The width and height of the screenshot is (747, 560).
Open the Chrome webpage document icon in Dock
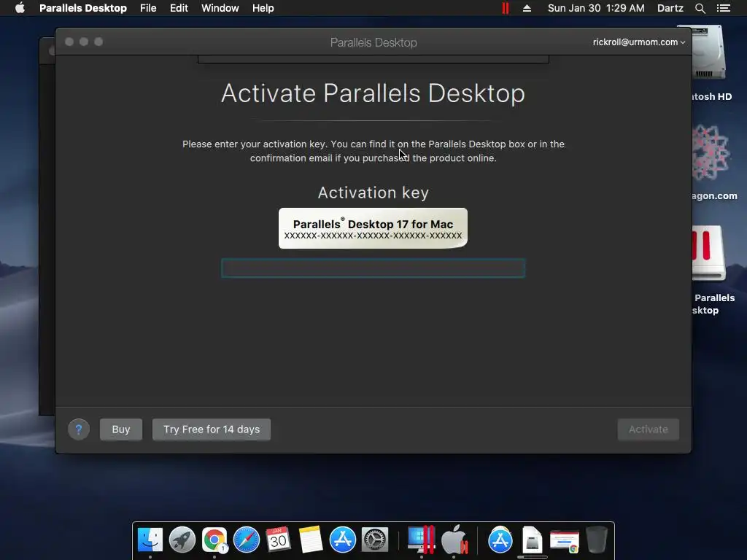coord(564,540)
